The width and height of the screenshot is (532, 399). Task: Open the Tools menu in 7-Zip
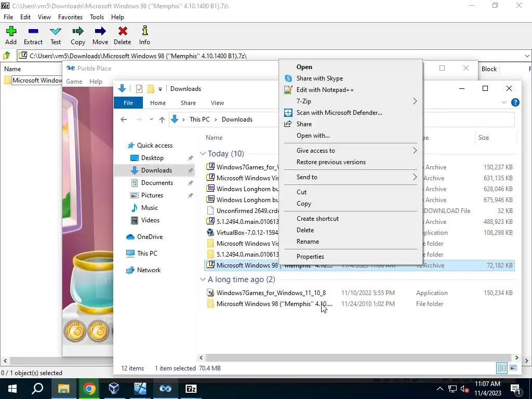[x=97, y=17]
